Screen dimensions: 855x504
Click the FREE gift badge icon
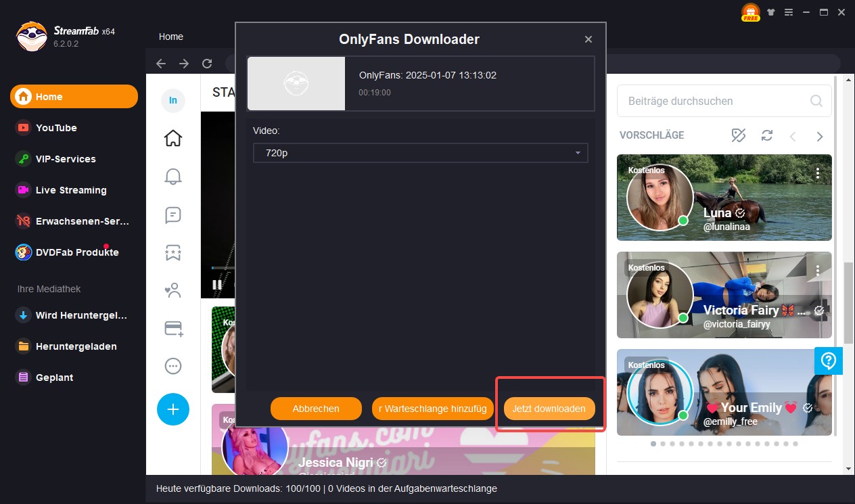(751, 12)
